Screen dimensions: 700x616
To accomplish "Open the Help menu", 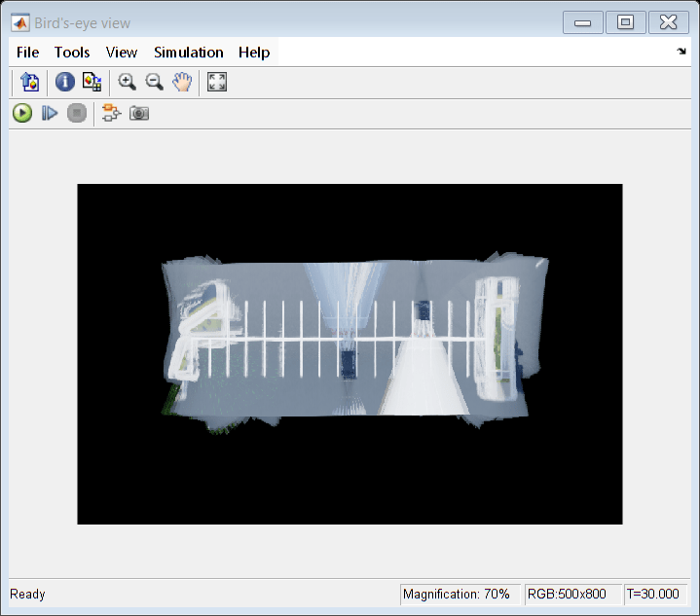I will [254, 53].
